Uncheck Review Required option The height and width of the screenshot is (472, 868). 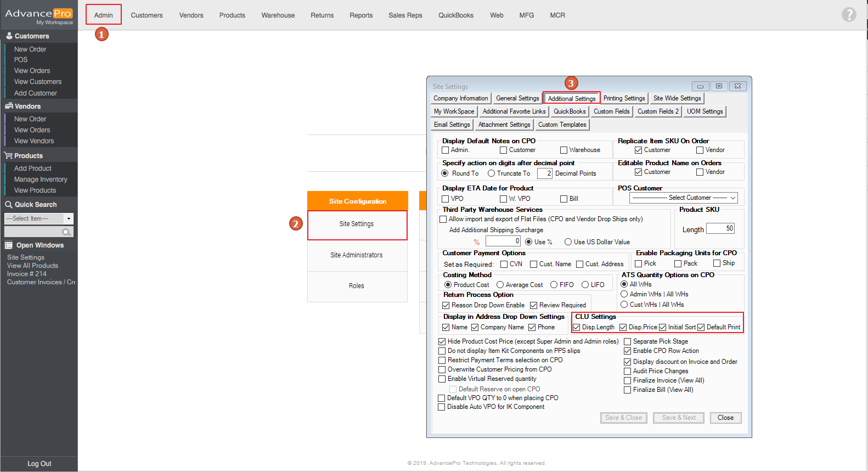coord(533,305)
